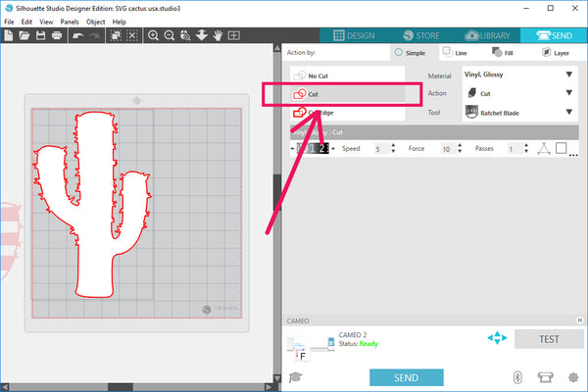588x392 pixels.
Task: Open the settings gear icon
Action: pyautogui.click(x=573, y=377)
